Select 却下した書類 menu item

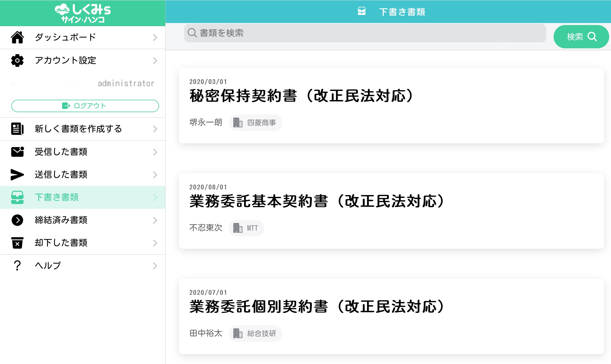point(83,243)
